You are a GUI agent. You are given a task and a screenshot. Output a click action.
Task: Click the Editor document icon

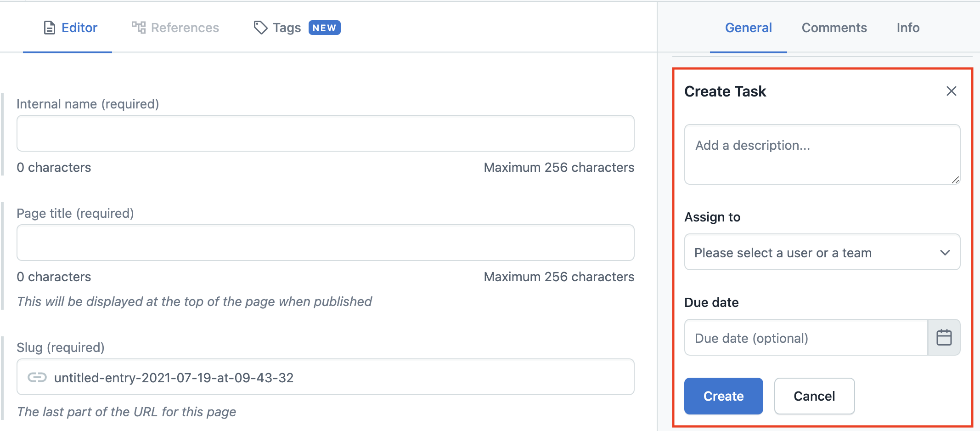(49, 28)
